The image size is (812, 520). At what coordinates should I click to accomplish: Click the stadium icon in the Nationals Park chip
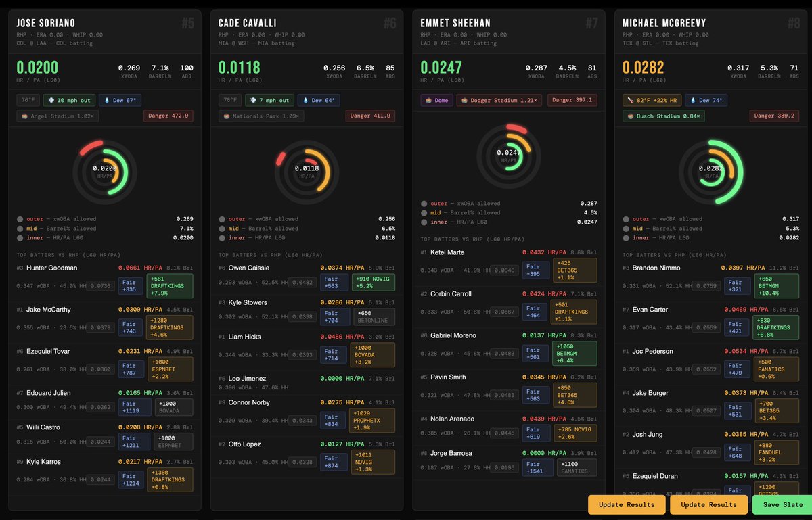coord(227,116)
